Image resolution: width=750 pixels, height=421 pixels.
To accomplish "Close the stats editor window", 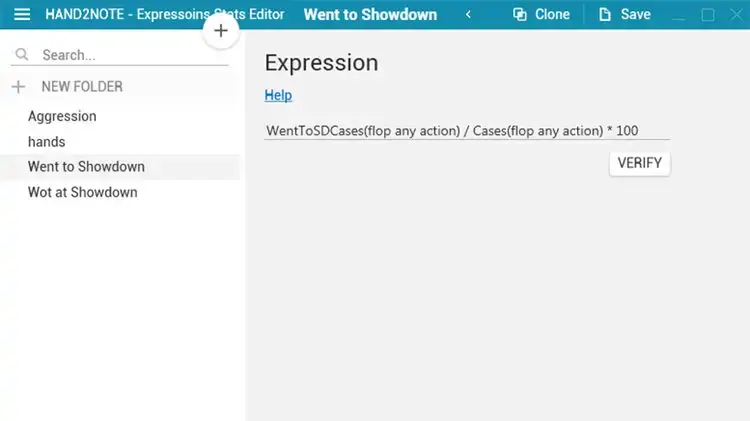I will [x=737, y=15].
